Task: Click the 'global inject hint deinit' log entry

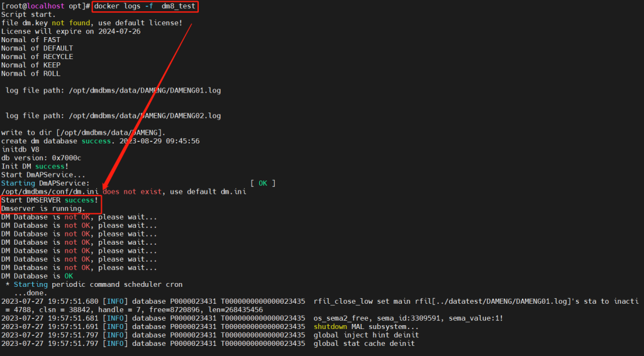Action: tap(210, 335)
